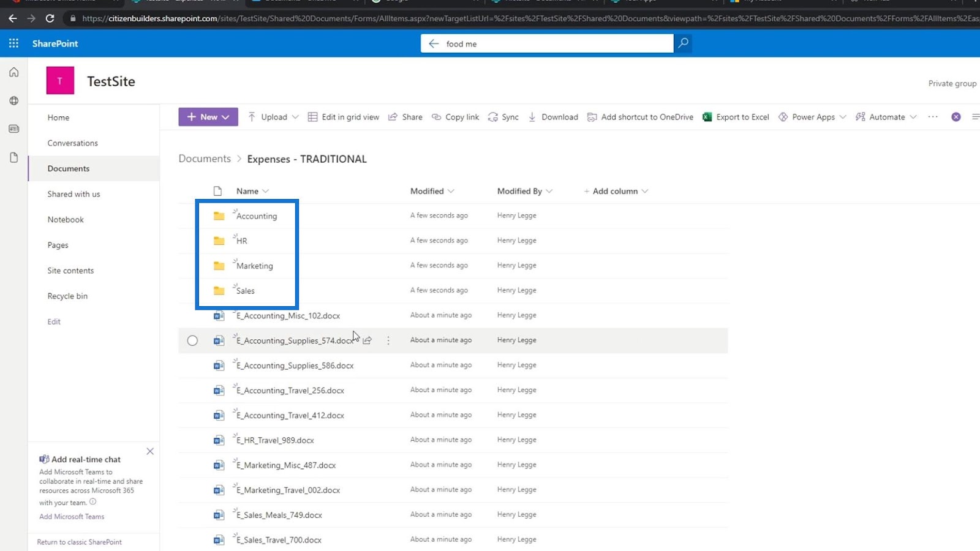Screen dimensions: 980x551
Task: Open file E_Accounting_Travel_256.docx
Action: tap(290, 391)
